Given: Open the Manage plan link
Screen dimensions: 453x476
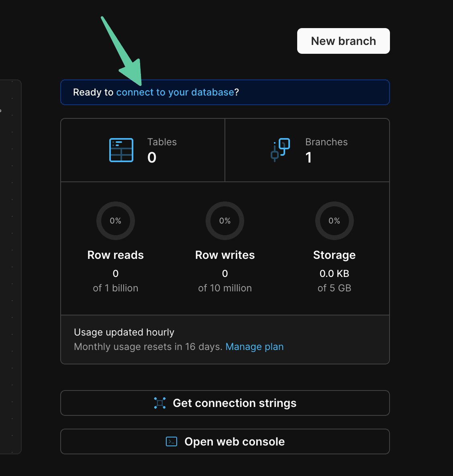Looking at the screenshot, I should pyautogui.click(x=254, y=347).
